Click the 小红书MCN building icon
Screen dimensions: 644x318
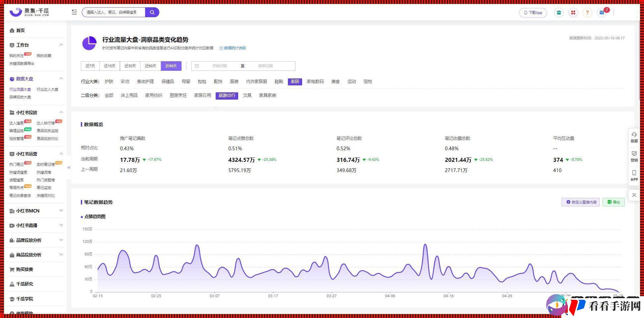pyautogui.click(x=12, y=211)
